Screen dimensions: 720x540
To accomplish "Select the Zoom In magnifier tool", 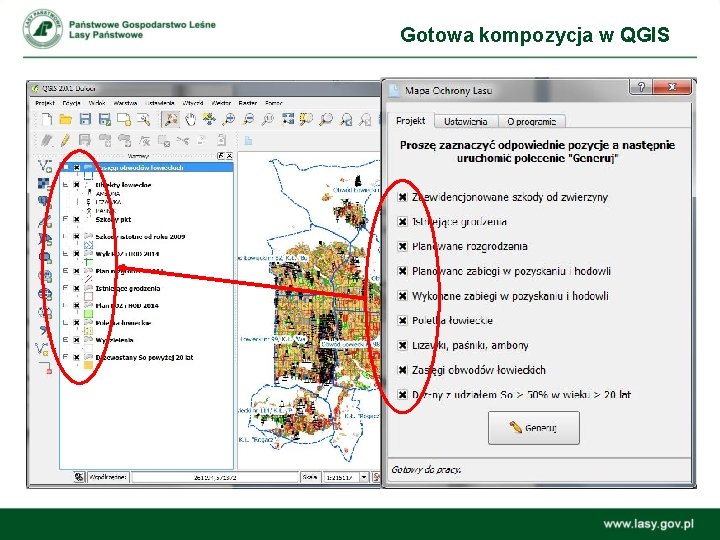I will [x=228, y=119].
